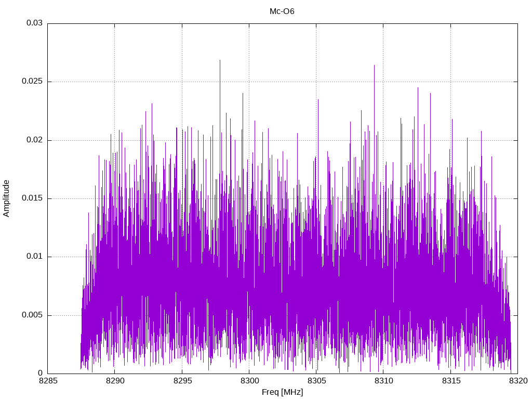Click the 8305 x-axis tick label
The height and width of the screenshot is (399, 532).
point(316,381)
